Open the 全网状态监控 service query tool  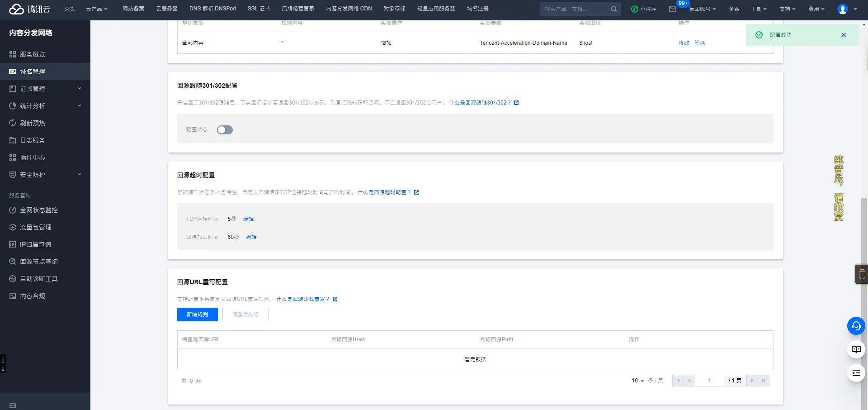[38, 210]
